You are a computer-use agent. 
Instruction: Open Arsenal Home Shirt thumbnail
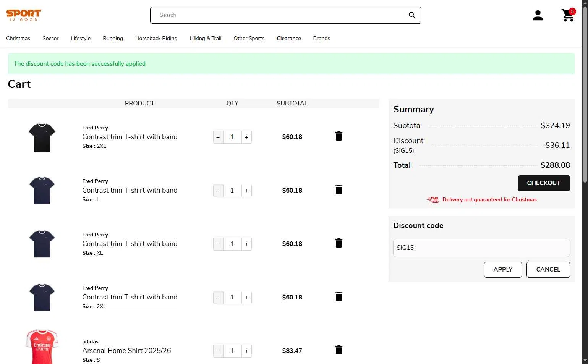(x=42, y=346)
